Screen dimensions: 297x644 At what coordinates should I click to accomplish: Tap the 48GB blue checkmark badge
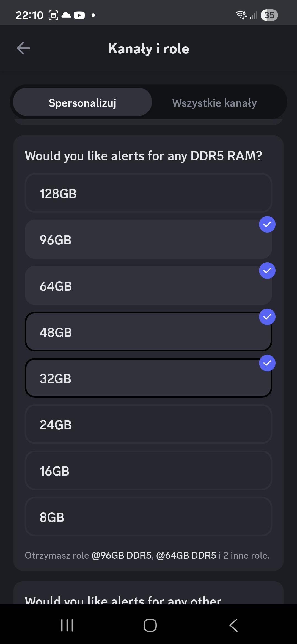(267, 317)
